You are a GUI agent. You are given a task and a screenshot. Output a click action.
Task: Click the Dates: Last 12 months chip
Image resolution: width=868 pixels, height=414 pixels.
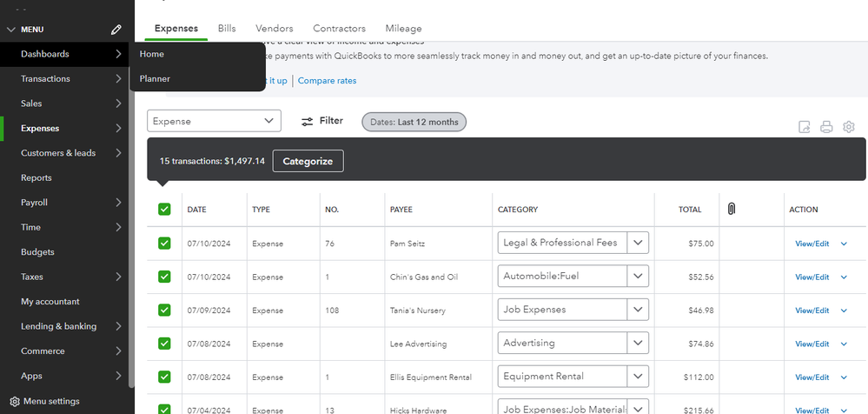(x=414, y=122)
